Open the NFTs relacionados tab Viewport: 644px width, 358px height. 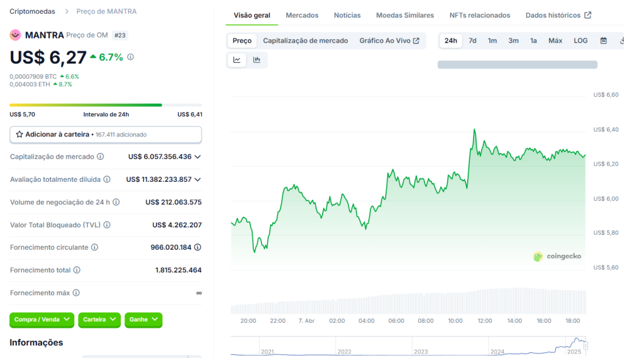[x=480, y=15]
